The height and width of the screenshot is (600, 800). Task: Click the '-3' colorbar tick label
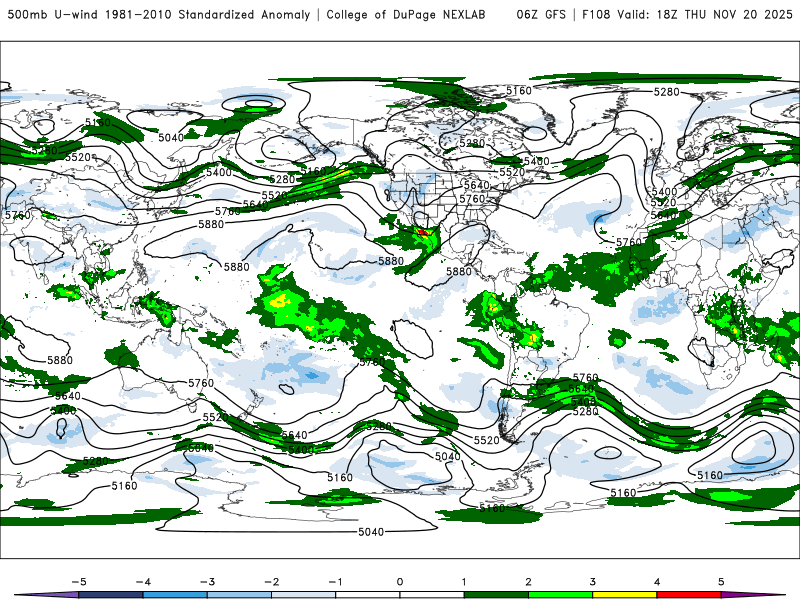(x=207, y=582)
